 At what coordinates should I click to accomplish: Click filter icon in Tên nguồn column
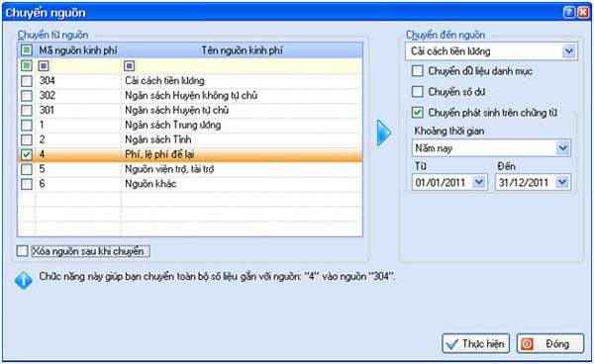pos(129,66)
